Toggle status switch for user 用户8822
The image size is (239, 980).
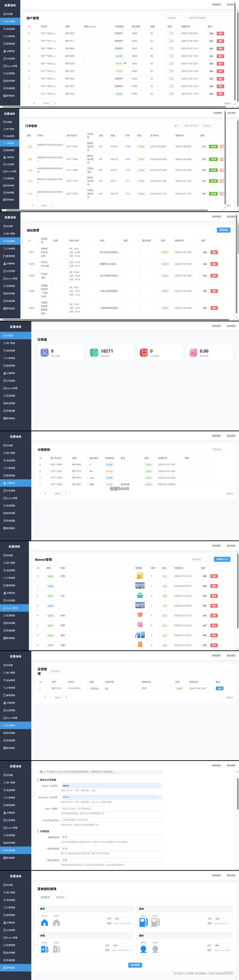pos(171,33)
